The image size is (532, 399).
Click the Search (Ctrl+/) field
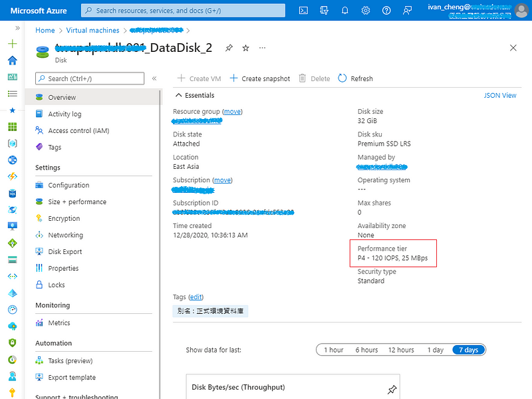(90, 78)
